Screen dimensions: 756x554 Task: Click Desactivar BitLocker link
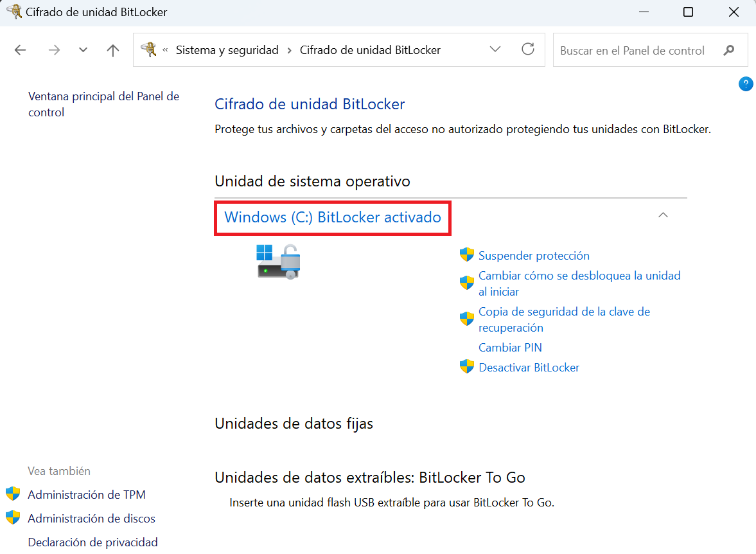[529, 368]
